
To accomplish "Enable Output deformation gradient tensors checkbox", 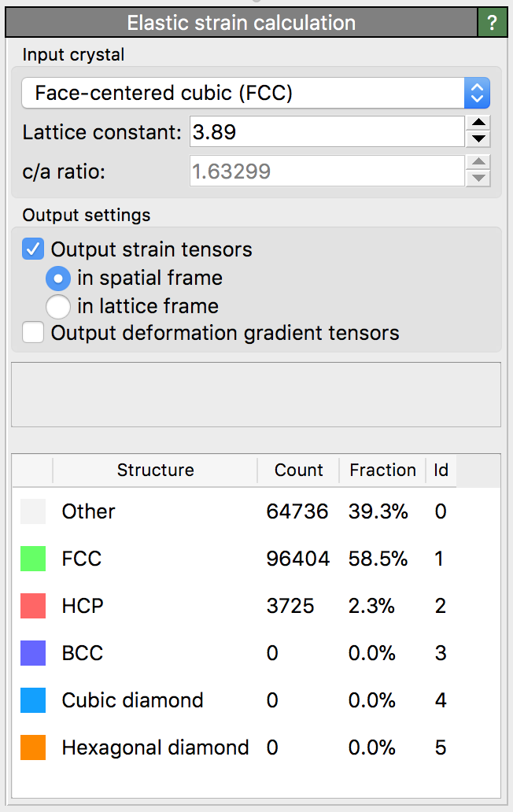I will [x=34, y=334].
